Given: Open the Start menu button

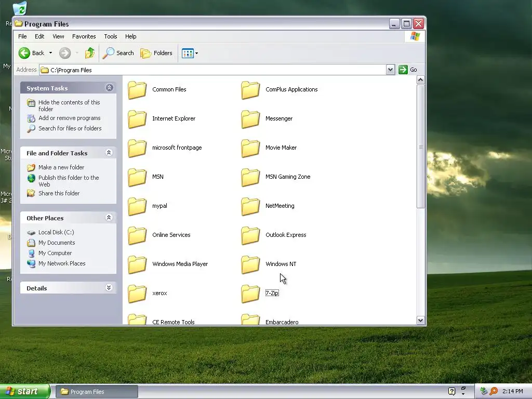Looking at the screenshot, I should [x=25, y=392].
